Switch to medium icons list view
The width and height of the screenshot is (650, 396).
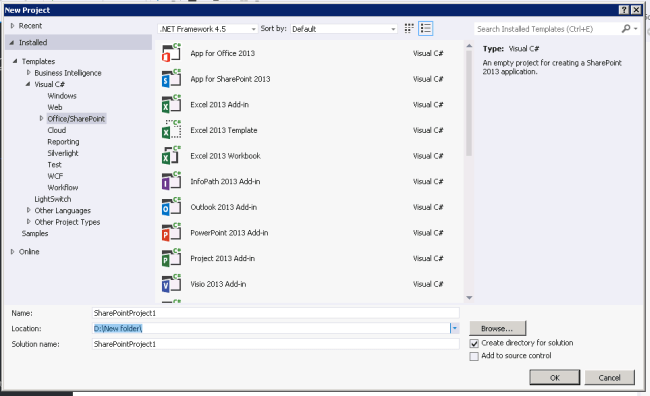[x=425, y=29]
